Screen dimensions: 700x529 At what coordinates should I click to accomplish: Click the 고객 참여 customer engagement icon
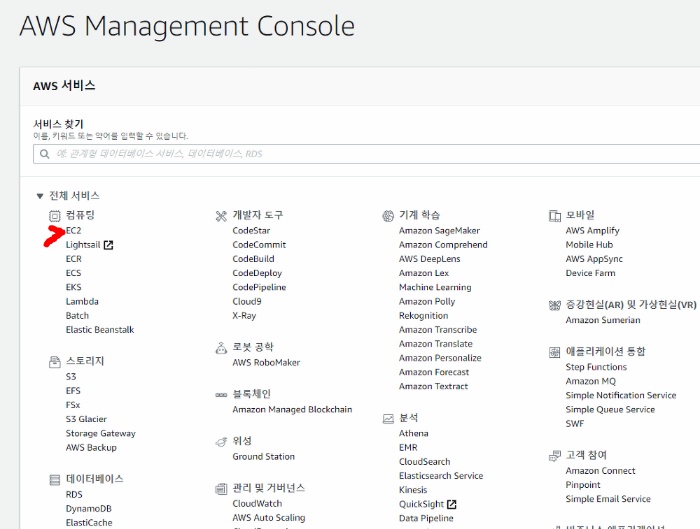pos(554,456)
